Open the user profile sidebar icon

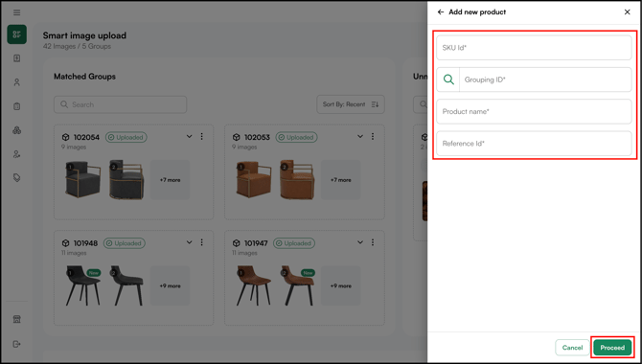[17, 82]
